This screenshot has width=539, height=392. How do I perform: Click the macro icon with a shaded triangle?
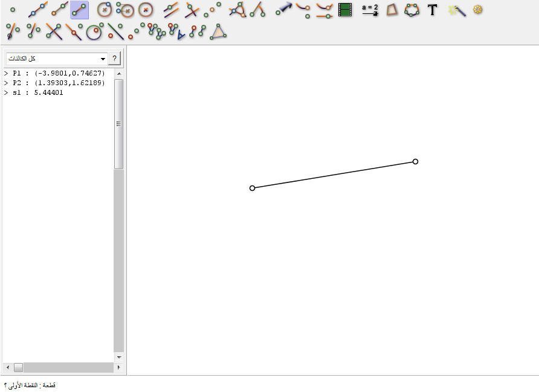point(218,31)
